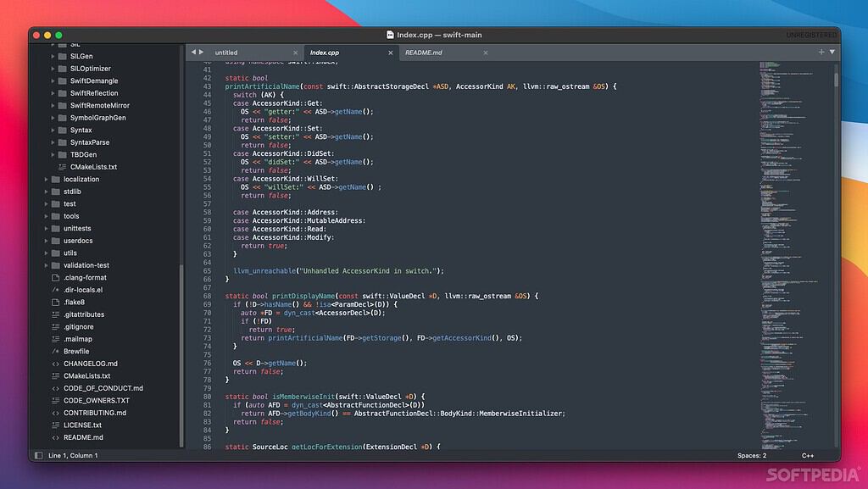
Task: Click the utils folder icon
Action: (55, 253)
